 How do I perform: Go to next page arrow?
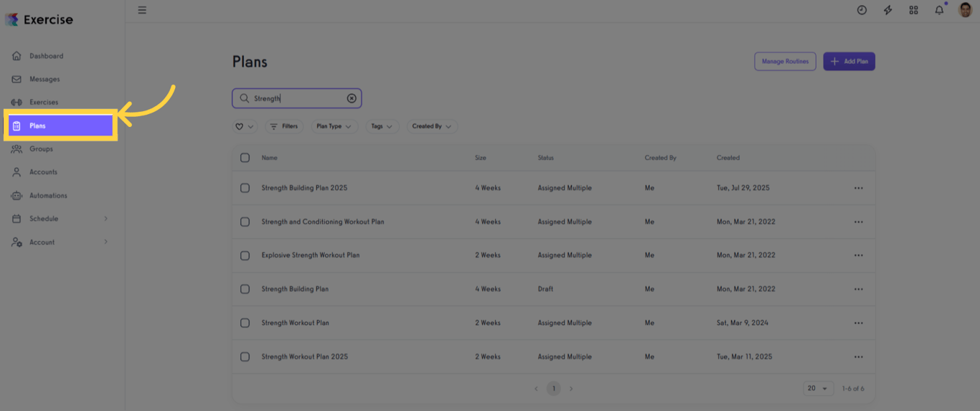coord(571,389)
